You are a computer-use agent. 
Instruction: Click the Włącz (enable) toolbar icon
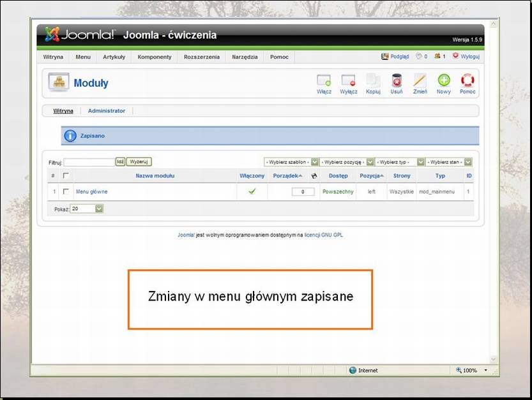(x=324, y=81)
